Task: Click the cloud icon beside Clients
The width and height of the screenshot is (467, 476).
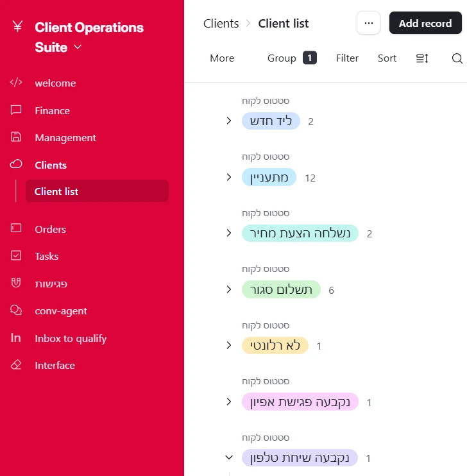Action: pos(16,164)
